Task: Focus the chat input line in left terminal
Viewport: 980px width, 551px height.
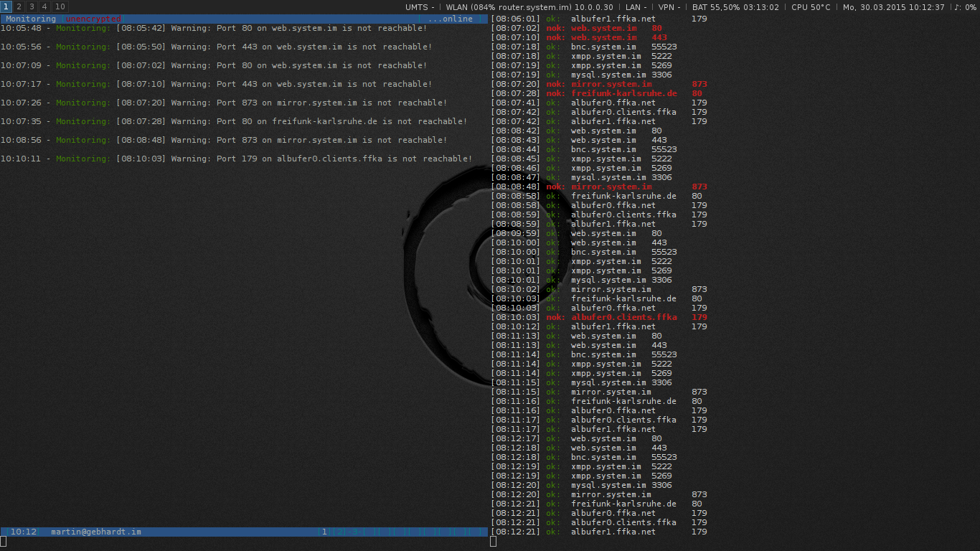Action: [x=244, y=542]
